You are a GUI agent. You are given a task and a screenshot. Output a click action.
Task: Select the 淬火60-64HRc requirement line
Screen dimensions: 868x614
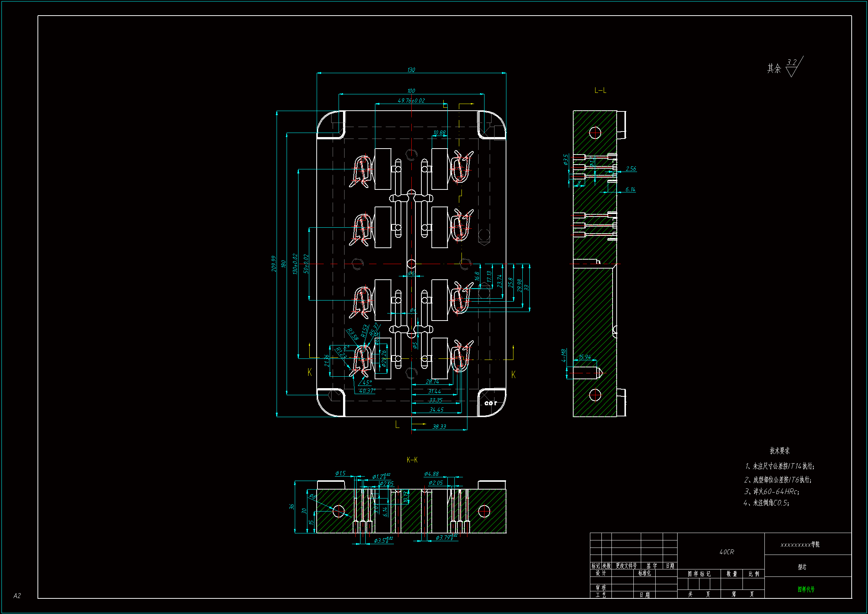(x=771, y=491)
